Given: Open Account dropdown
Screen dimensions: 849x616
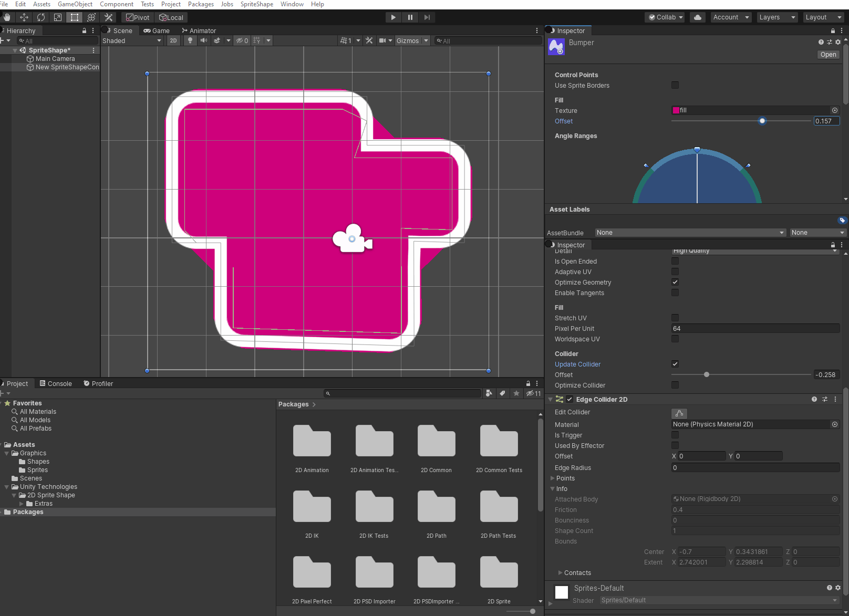Looking at the screenshot, I should point(731,17).
